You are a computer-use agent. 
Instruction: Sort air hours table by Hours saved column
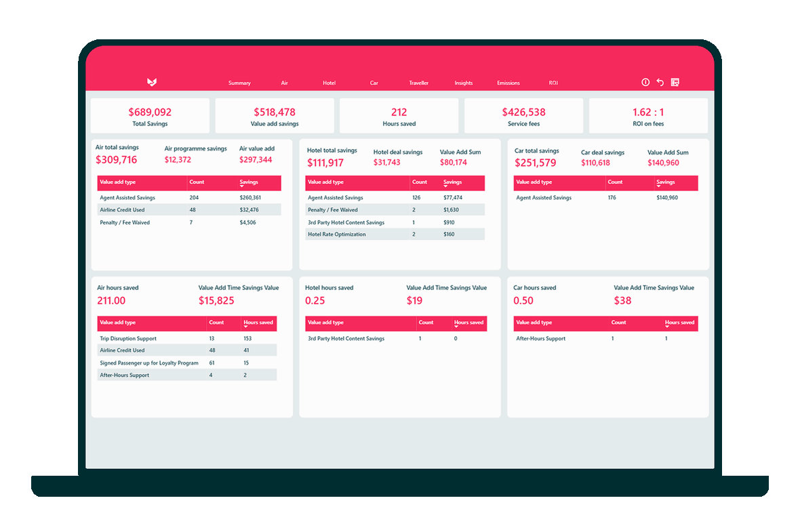258,323
